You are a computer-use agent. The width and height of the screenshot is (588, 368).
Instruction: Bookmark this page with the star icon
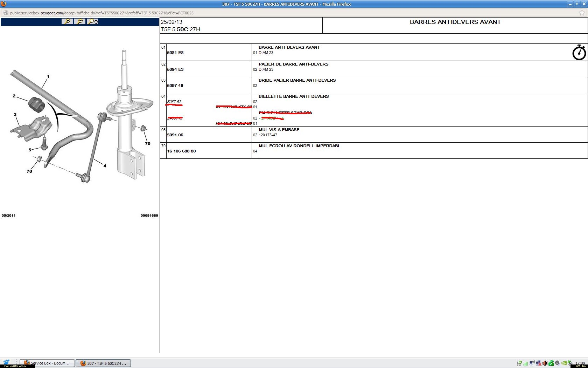[582, 13]
